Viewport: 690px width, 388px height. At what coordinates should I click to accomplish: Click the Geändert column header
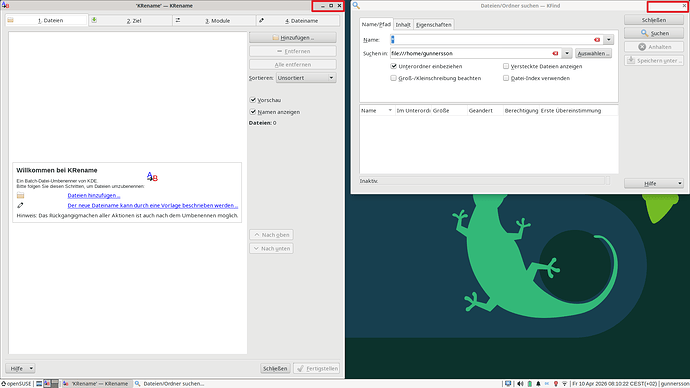pos(485,110)
